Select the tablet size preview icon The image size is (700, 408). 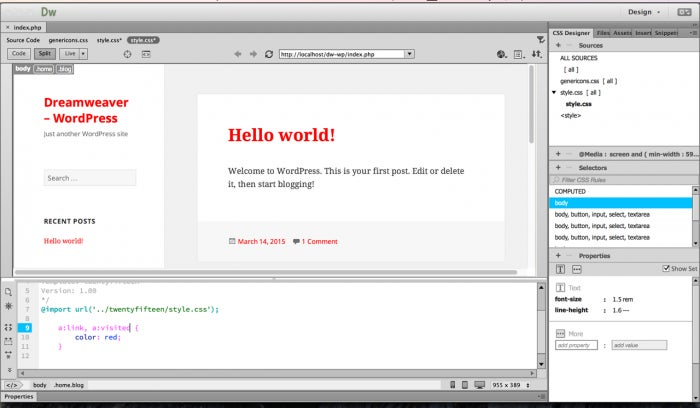[x=465, y=385]
